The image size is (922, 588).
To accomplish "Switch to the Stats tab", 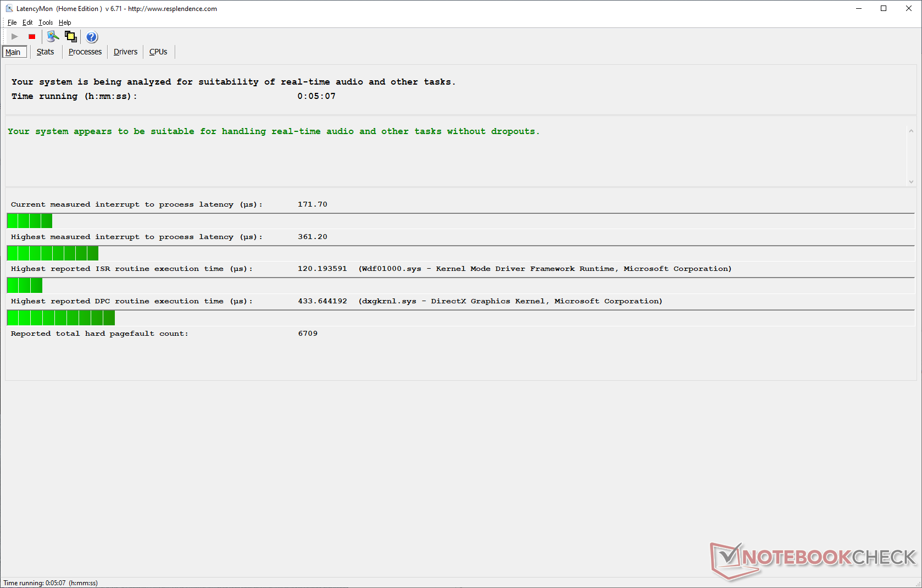I will (45, 52).
